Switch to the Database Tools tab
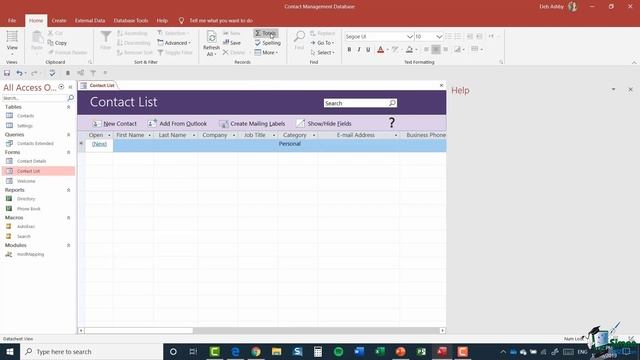 (131, 20)
